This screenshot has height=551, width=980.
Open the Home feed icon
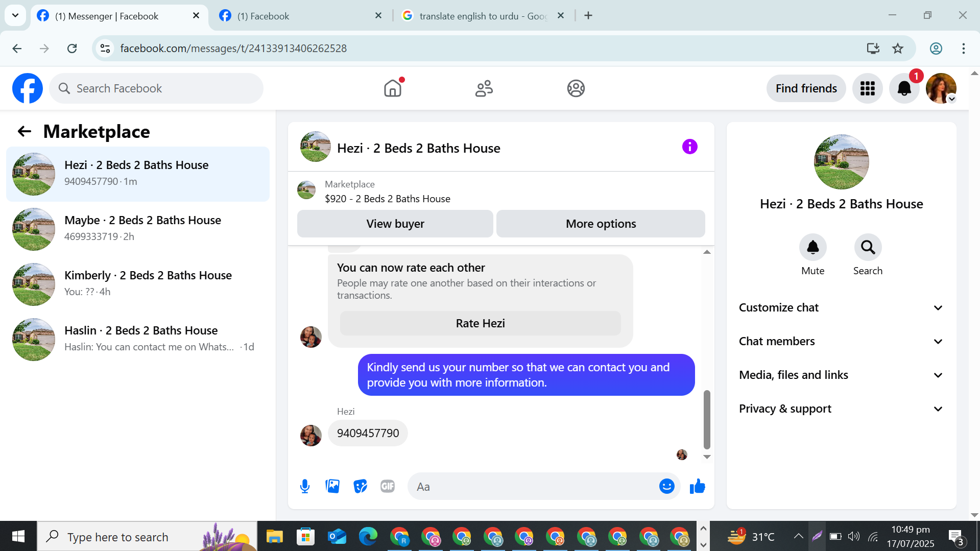pyautogui.click(x=393, y=88)
